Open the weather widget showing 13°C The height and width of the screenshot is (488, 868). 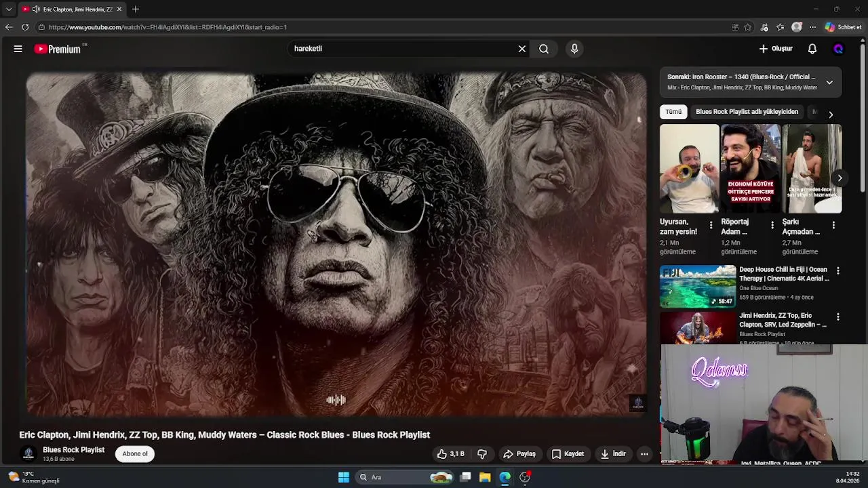(34, 477)
